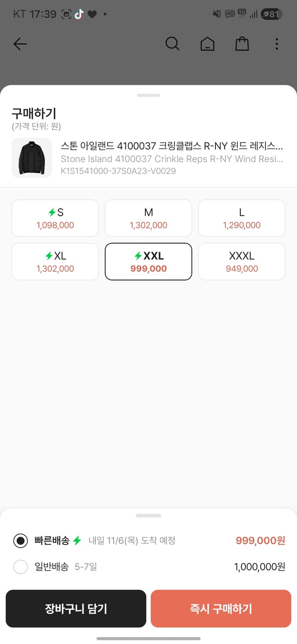297x644 pixels.
Task: Open the shopping bag icon
Action: [x=242, y=44]
